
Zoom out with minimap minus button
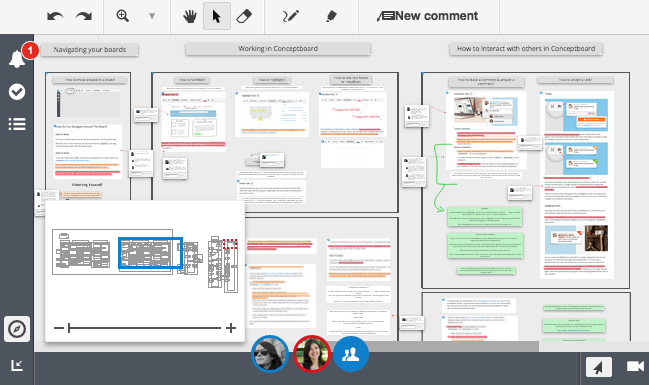click(x=58, y=328)
